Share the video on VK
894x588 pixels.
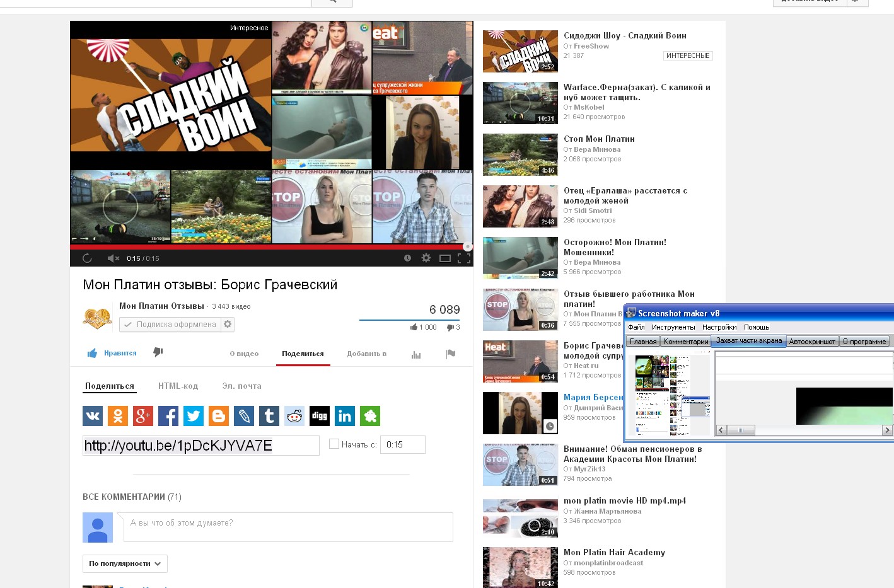pos(93,416)
